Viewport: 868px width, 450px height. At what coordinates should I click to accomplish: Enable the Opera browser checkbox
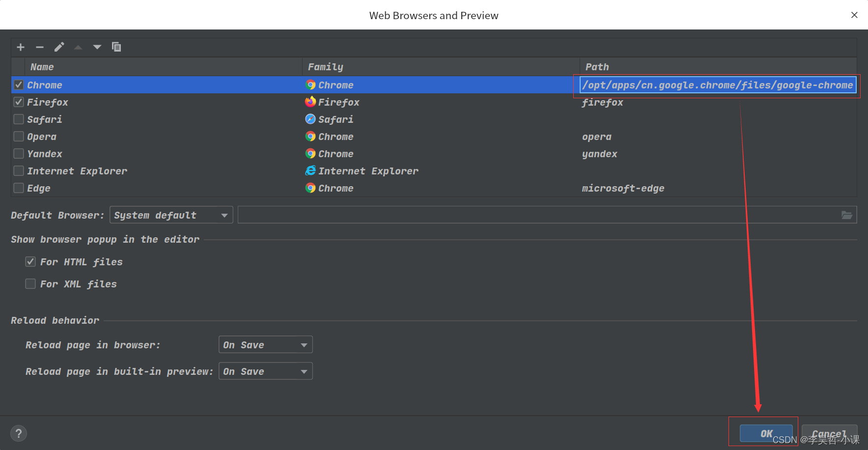click(19, 137)
